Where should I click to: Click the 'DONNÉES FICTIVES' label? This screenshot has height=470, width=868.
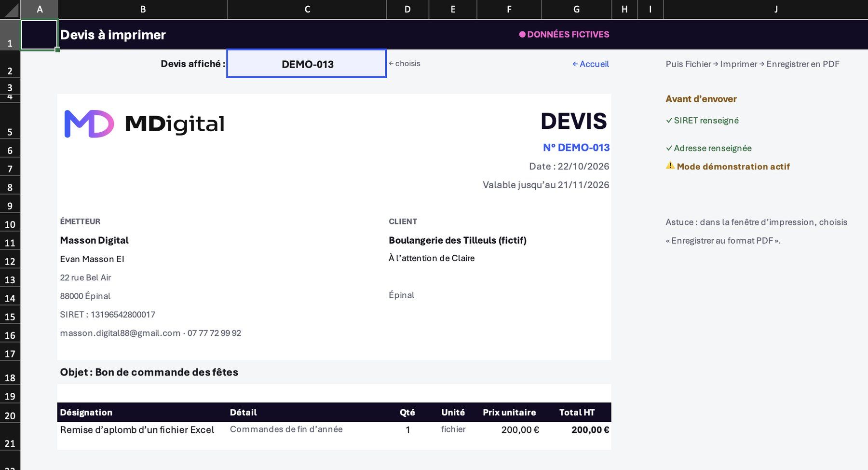click(564, 34)
